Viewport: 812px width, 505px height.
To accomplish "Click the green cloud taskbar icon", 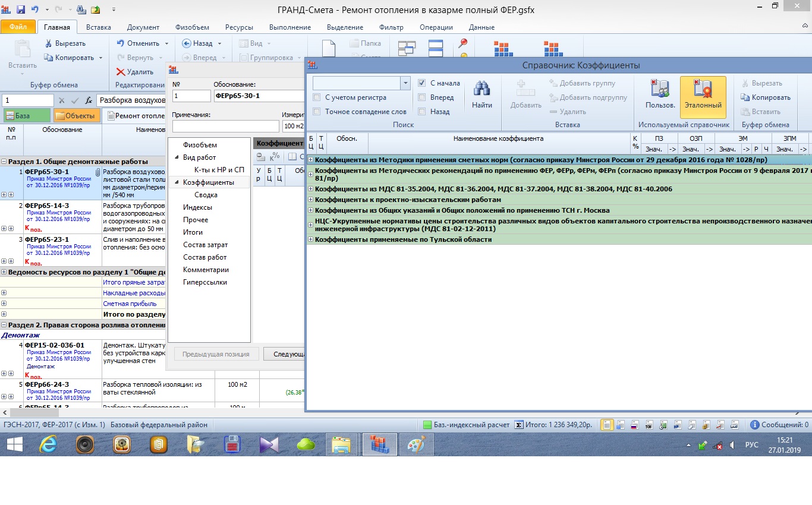I will click(306, 444).
